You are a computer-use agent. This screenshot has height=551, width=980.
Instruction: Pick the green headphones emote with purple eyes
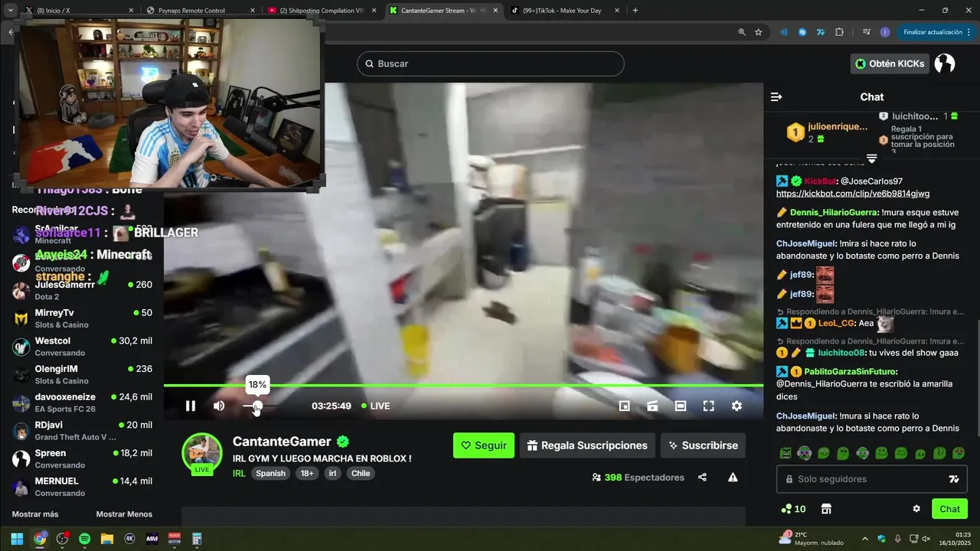point(804,453)
